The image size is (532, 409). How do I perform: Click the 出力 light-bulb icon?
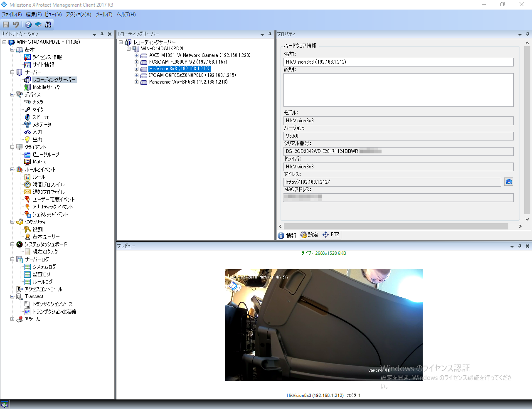pos(27,139)
